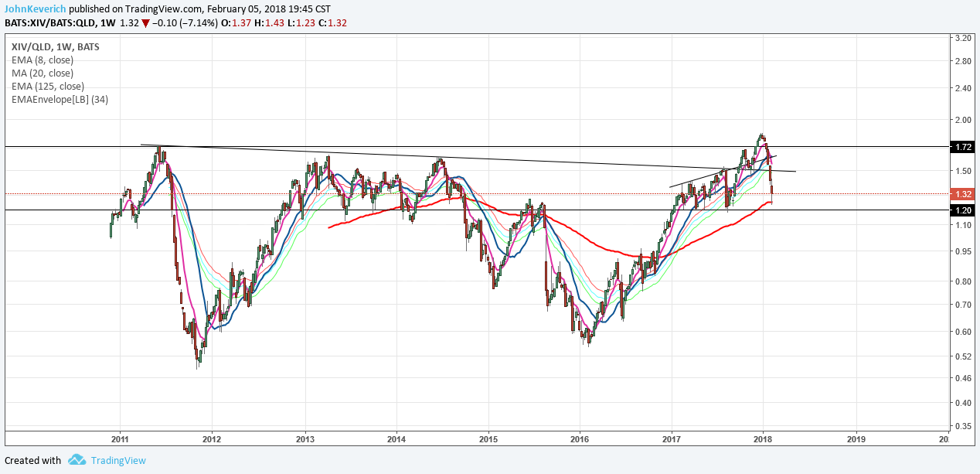Click the 0.95 value on price axis
This screenshot has height=474, width=980.
(x=962, y=251)
